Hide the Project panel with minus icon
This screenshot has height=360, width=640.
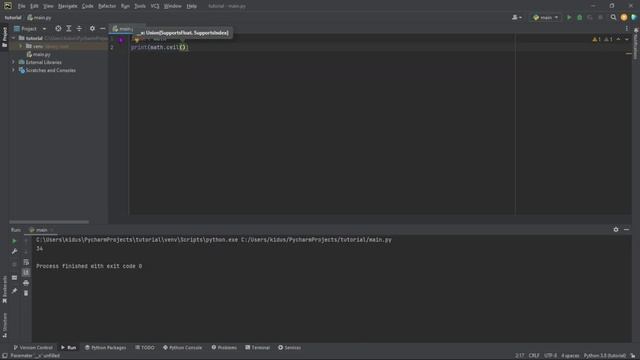tap(102, 29)
